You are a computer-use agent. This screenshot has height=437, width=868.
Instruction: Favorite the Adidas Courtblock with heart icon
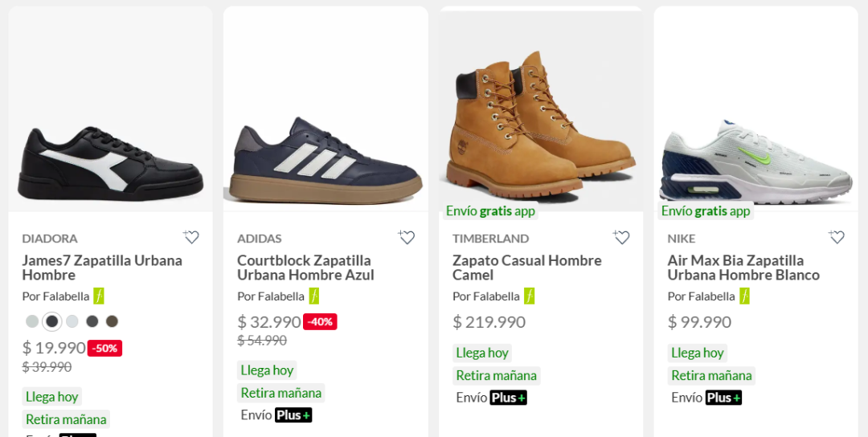click(407, 237)
